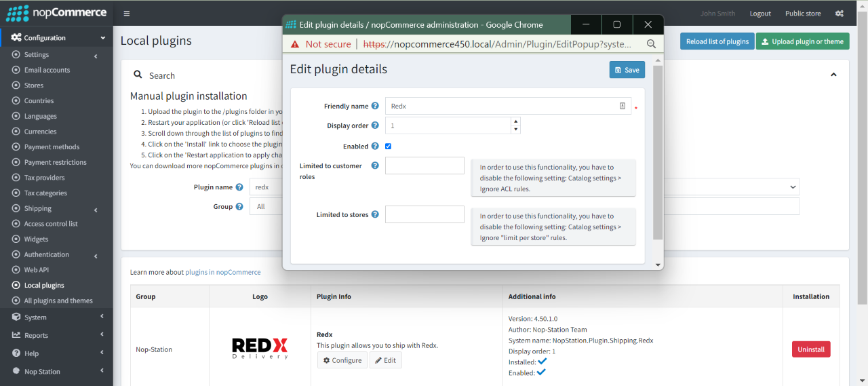This screenshot has height=386, width=868.
Task: Click help icon next to Display order
Action: (375, 126)
